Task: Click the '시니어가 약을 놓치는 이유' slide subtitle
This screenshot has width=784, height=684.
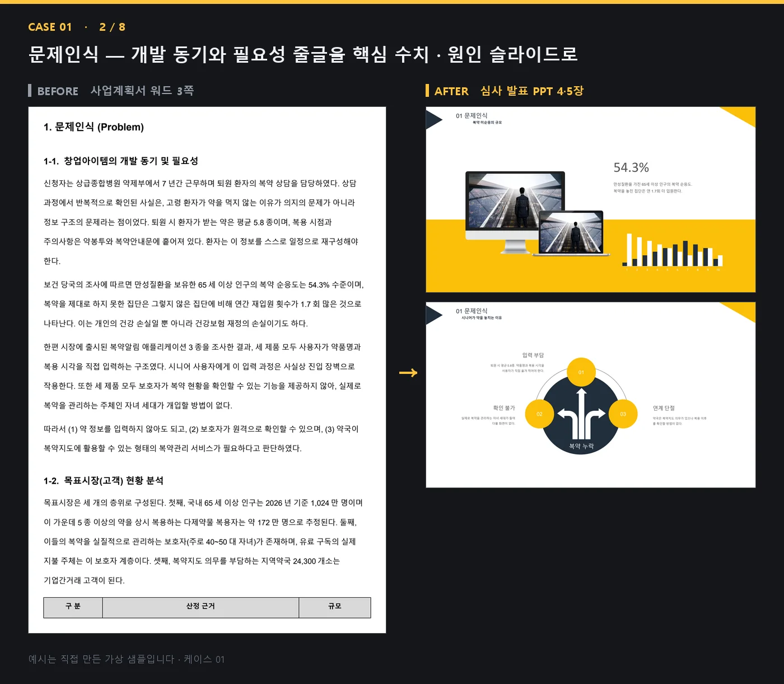Action: point(482,318)
